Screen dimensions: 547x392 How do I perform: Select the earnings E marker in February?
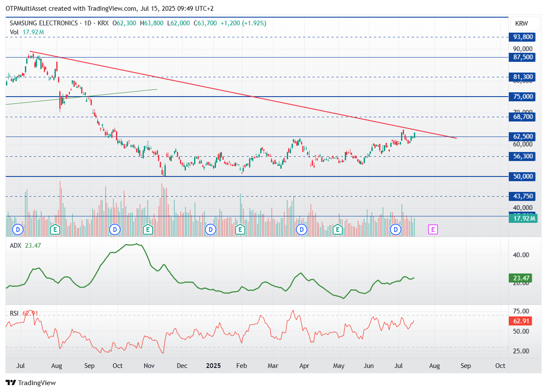click(240, 230)
